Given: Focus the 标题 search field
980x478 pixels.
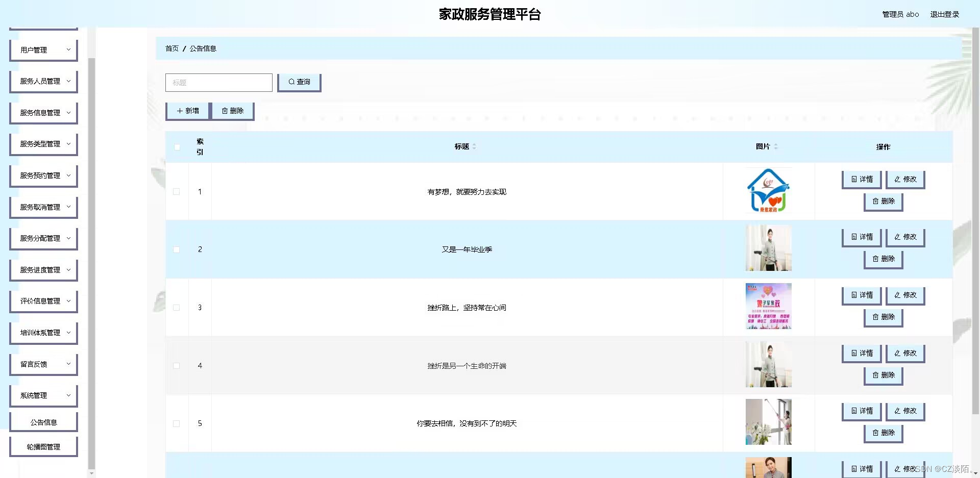Looking at the screenshot, I should [x=219, y=83].
